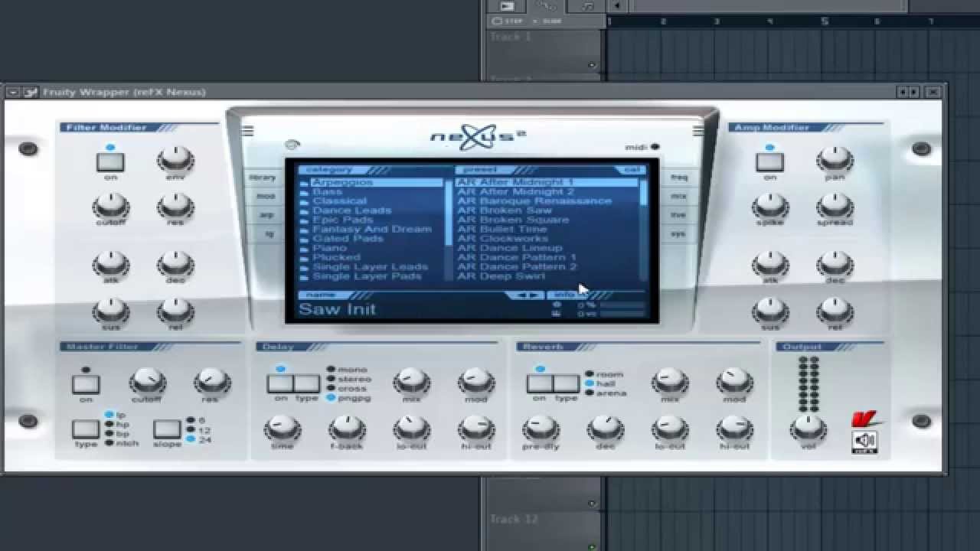Image resolution: width=980 pixels, height=551 pixels.
Task: Click the Amp Modifier spread knob
Action: click(x=835, y=205)
